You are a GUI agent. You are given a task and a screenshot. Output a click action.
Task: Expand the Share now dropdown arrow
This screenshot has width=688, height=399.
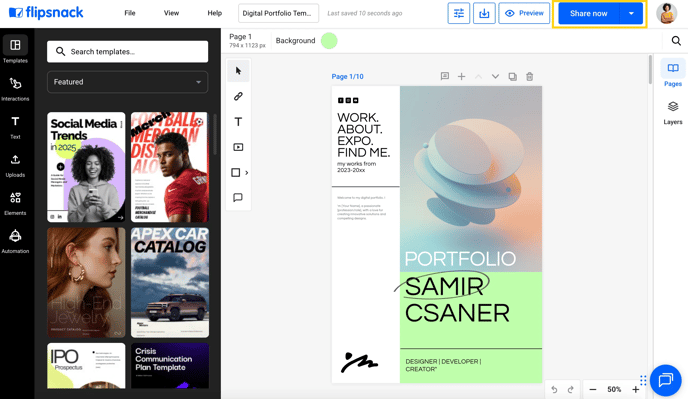point(631,13)
